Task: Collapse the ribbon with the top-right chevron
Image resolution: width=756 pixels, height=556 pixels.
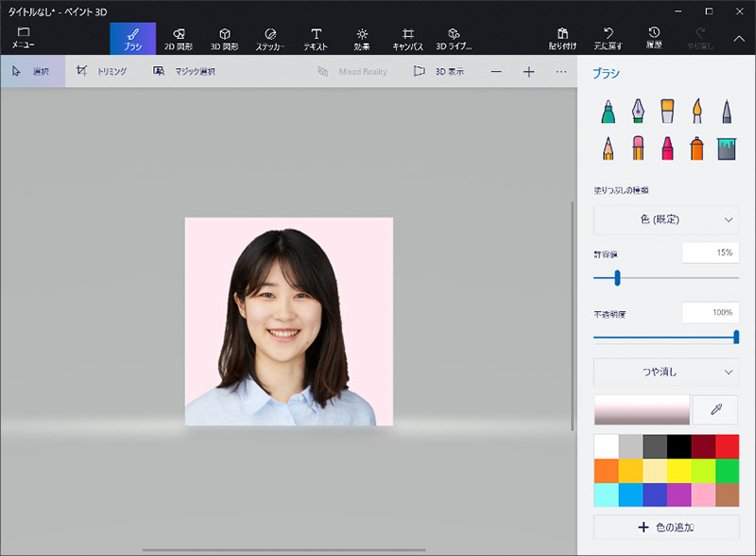Action: tap(738, 38)
